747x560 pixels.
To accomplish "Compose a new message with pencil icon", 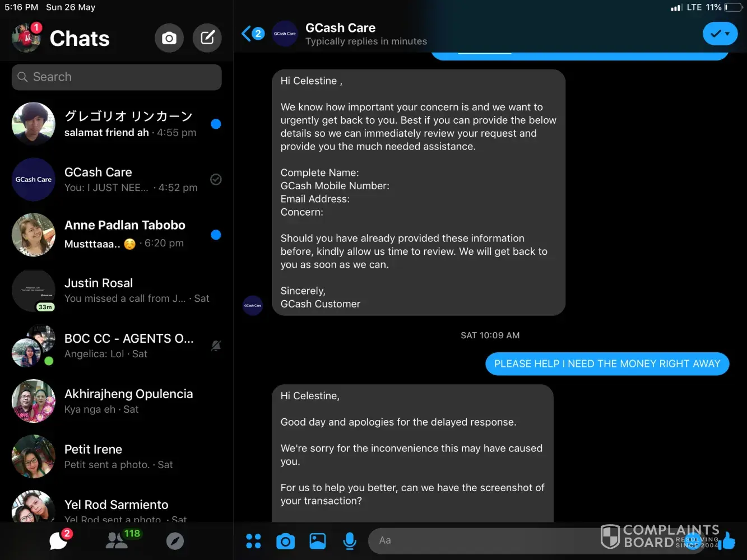I will coord(207,38).
